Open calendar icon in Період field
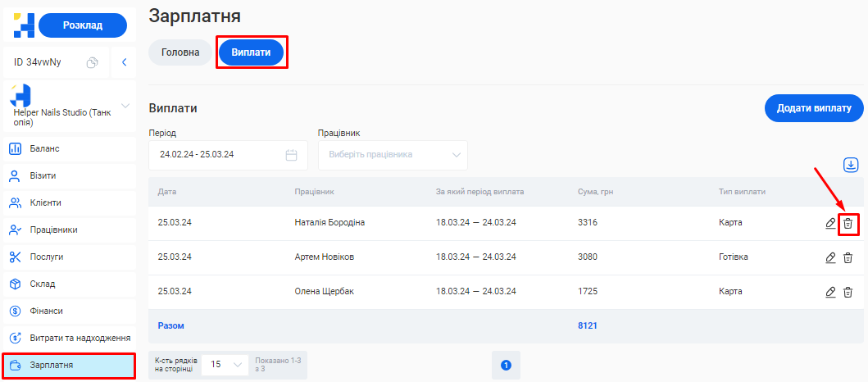This screenshot has height=382, width=868. point(291,155)
